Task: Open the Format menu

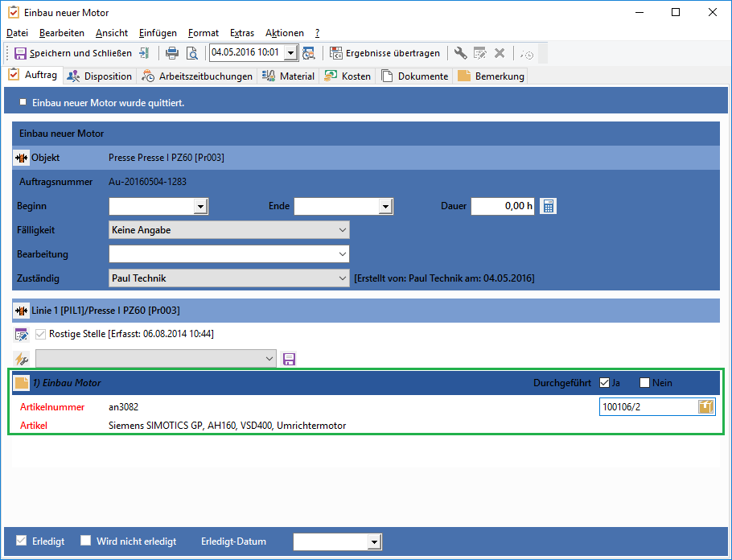Action: tap(203, 33)
